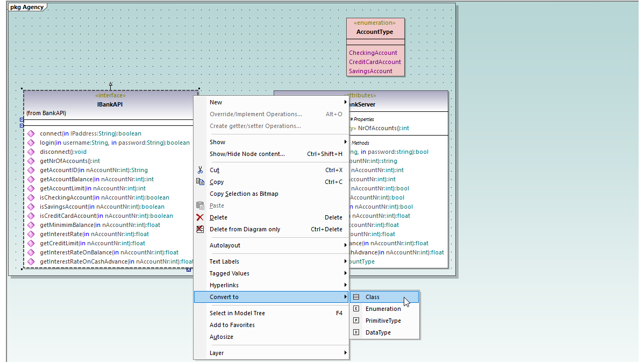Click the Cut scissors icon in the context menu

coord(200,170)
